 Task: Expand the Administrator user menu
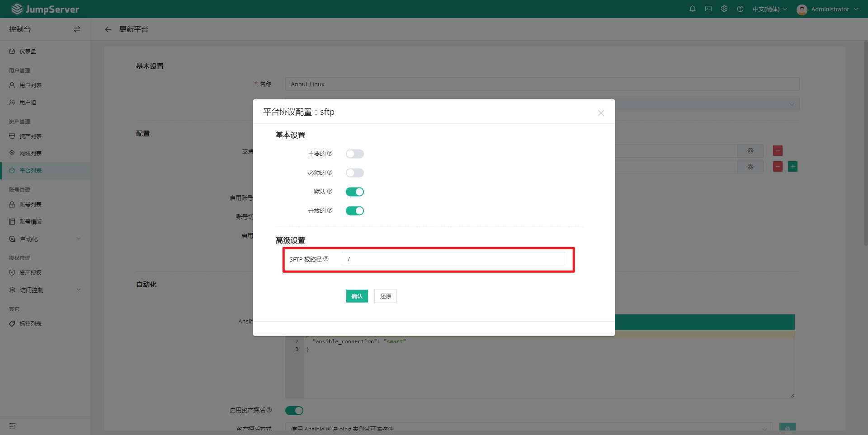pyautogui.click(x=827, y=9)
